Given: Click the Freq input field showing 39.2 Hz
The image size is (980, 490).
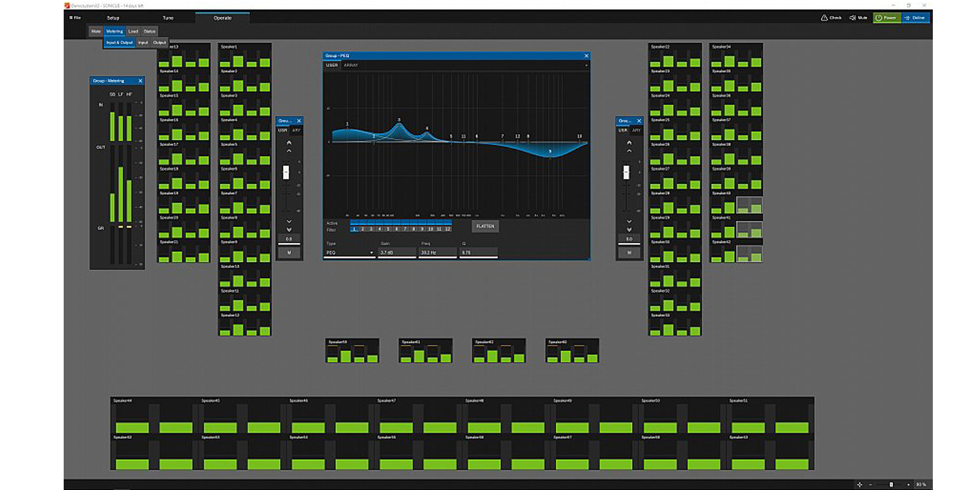Looking at the screenshot, I should click(x=437, y=252).
